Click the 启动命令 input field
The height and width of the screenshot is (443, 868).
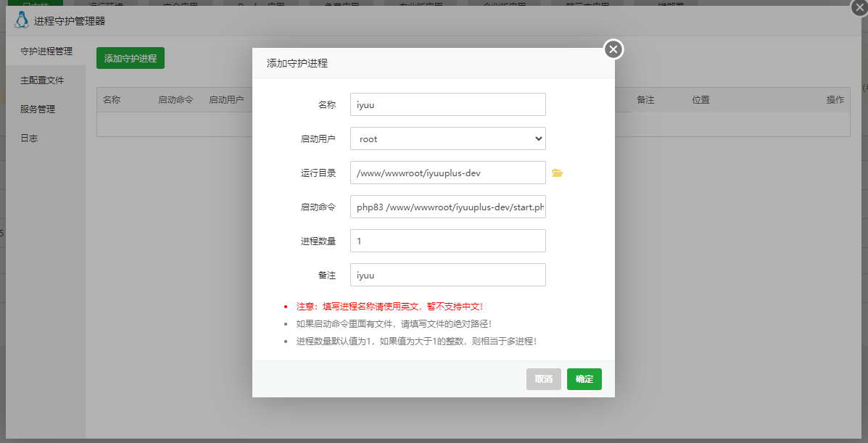(448, 207)
